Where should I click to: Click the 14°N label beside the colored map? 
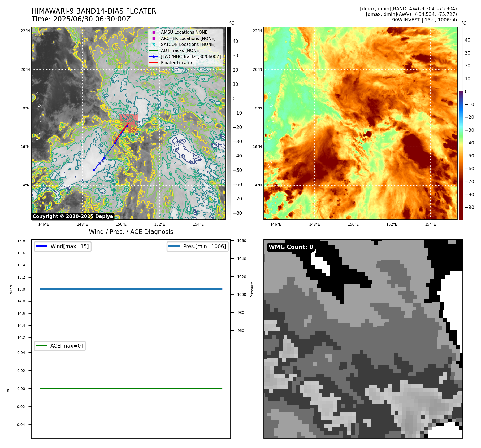point(257,185)
